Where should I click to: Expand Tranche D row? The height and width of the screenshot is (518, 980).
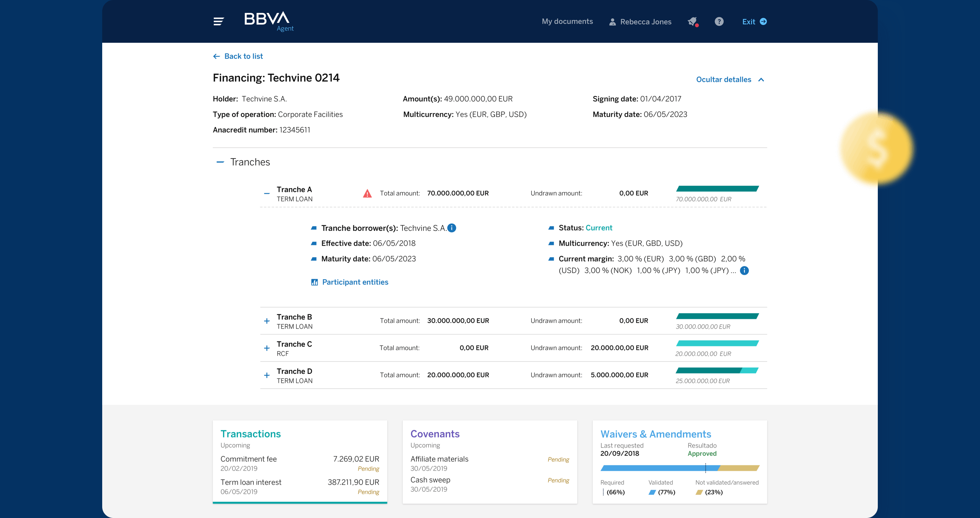click(x=267, y=376)
